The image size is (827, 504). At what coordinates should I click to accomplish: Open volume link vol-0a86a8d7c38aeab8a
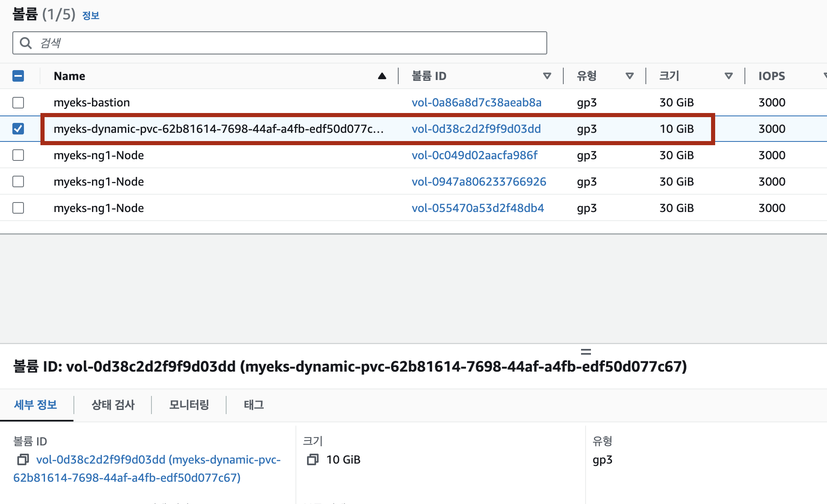tap(476, 102)
